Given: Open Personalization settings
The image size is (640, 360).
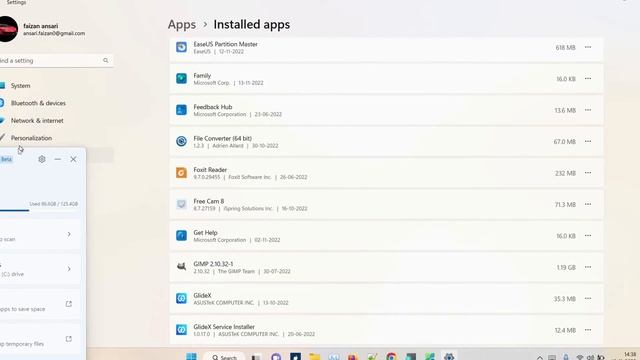Looking at the screenshot, I should coord(31,138).
